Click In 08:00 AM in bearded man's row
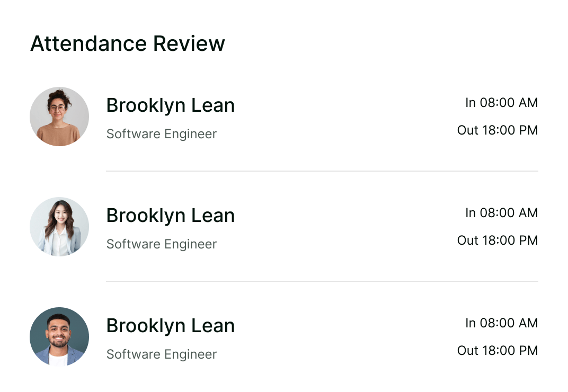 501,323
